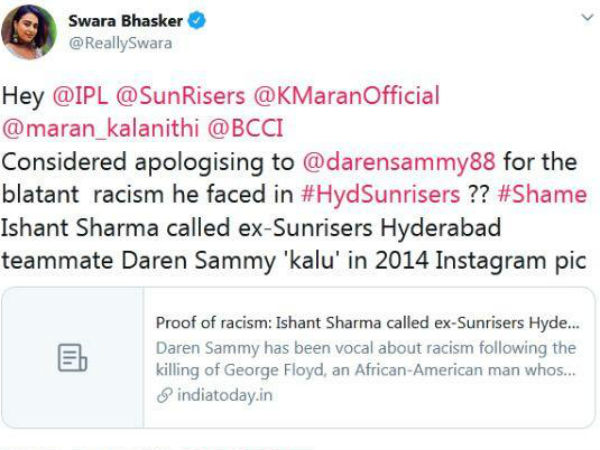Click the Daren Sammy article description text

pos(366,359)
